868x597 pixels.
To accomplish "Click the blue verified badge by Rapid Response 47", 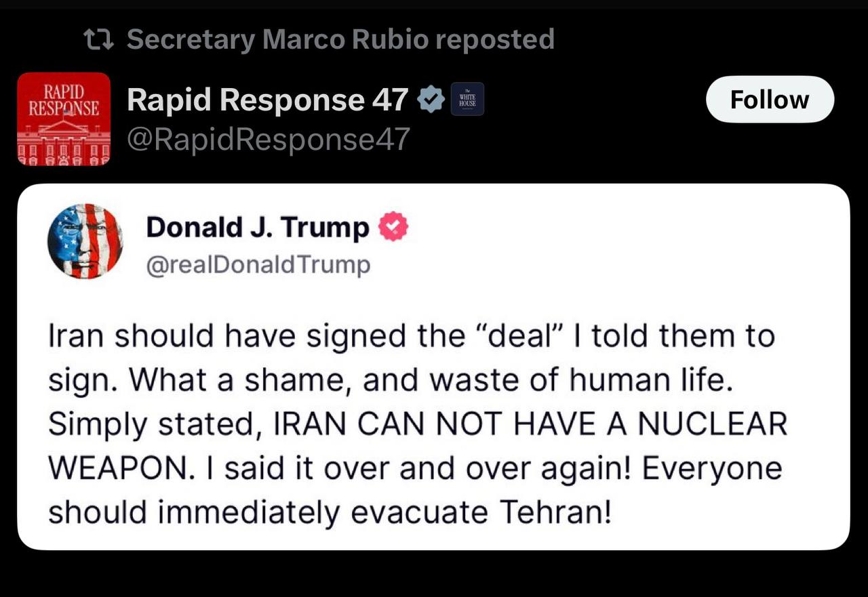I will click(430, 100).
